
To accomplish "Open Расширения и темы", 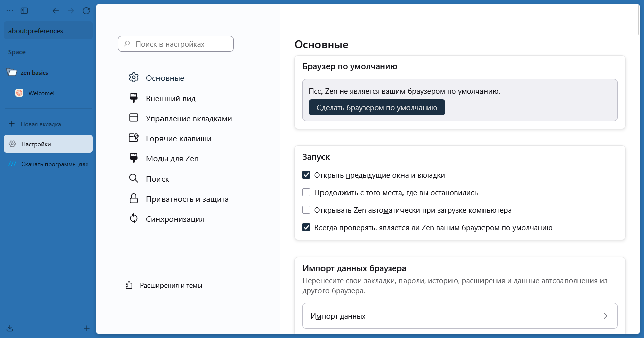I will [x=171, y=285].
